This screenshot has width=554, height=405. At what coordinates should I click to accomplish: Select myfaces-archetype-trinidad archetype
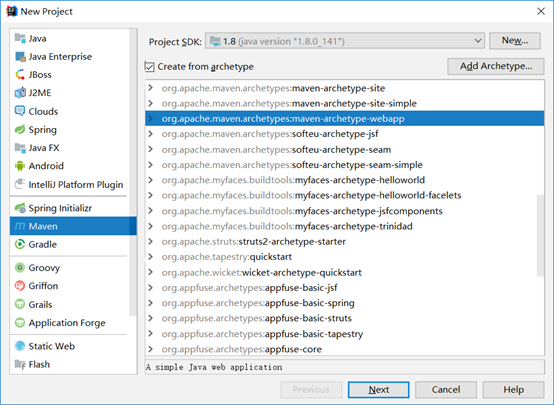pyautogui.click(x=344, y=226)
